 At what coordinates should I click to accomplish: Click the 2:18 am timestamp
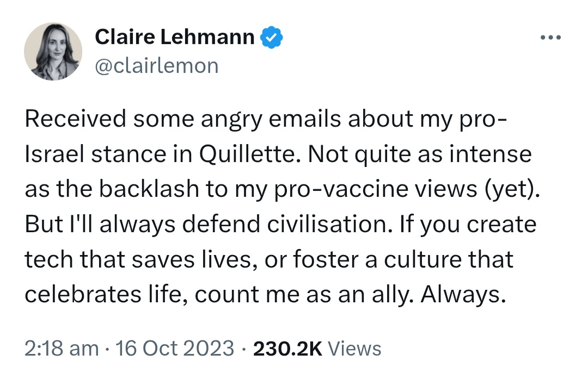pyautogui.click(x=62, y=348)
